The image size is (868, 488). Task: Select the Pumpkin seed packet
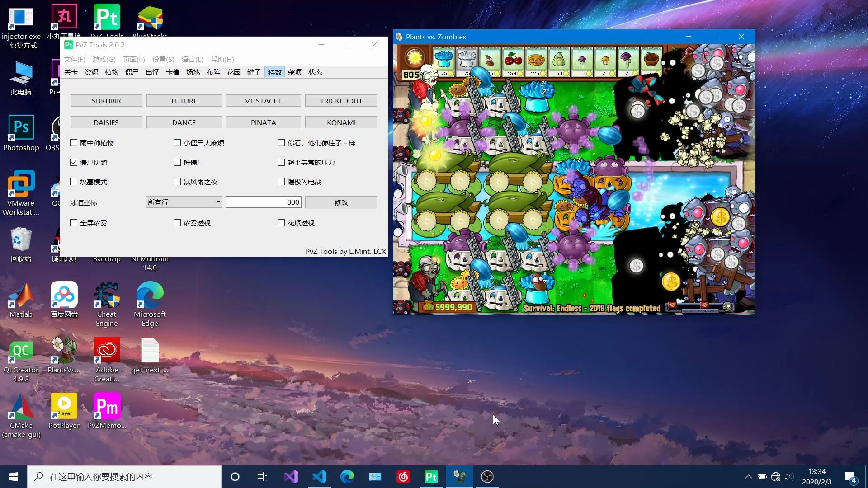[x=536, y=61]
